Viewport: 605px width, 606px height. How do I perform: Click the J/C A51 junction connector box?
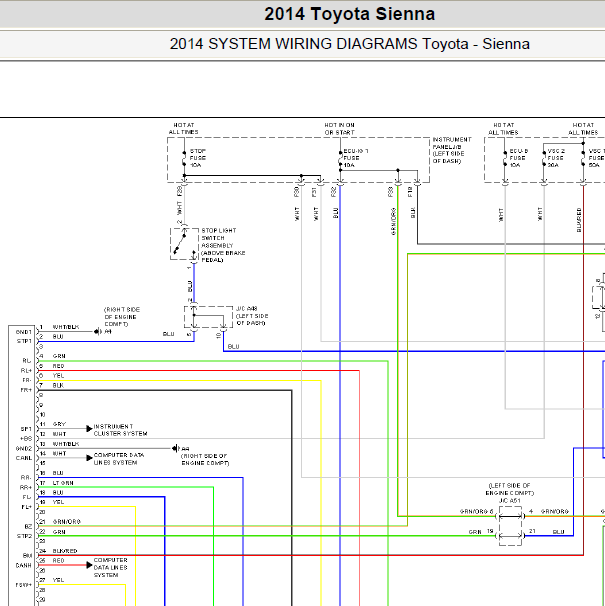(510, 526)
